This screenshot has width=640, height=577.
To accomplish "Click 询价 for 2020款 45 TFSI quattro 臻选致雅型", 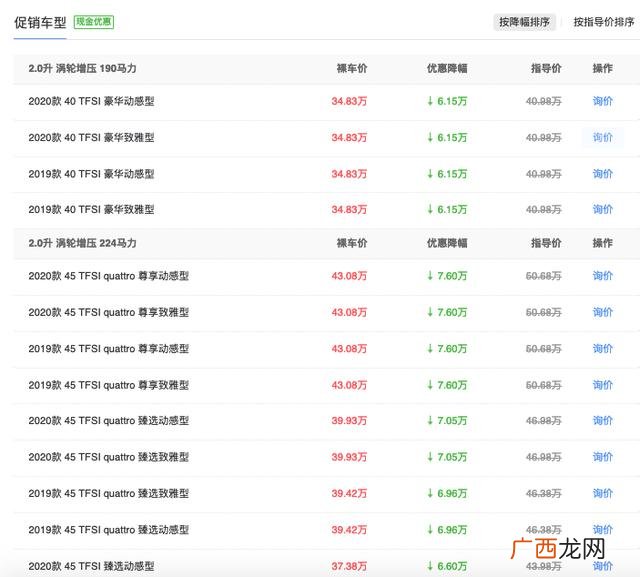I will [x=602, y=457].
